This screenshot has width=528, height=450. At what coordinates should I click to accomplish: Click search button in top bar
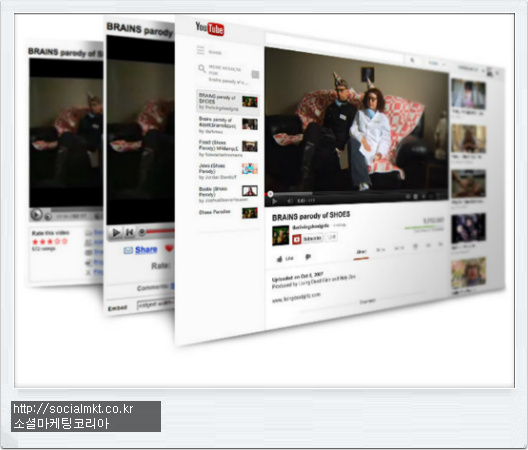(x=412, y=60)
